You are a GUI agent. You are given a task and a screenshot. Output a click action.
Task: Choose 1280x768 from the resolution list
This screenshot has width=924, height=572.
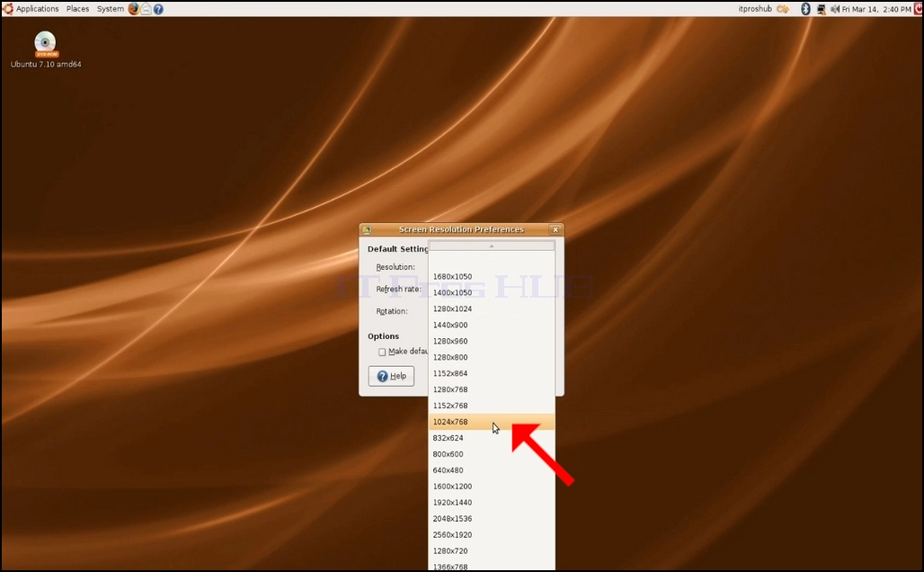click(492, 389)
